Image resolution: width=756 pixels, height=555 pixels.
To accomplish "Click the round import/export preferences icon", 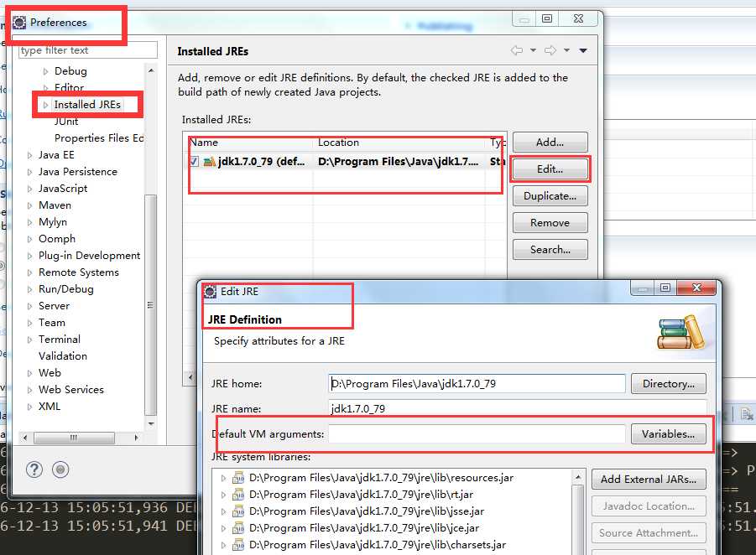I will click(x=60, y=469).
